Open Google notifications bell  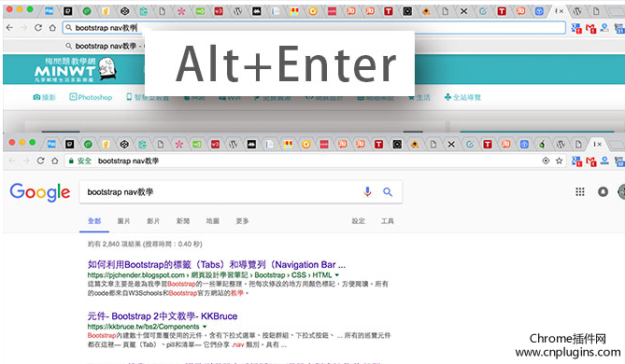pyautogui.click(x=604, y=192)
